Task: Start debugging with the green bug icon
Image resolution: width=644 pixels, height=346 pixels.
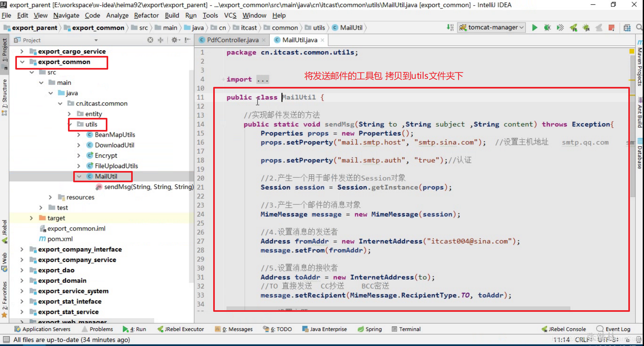Action: click(x=547, y=27)
